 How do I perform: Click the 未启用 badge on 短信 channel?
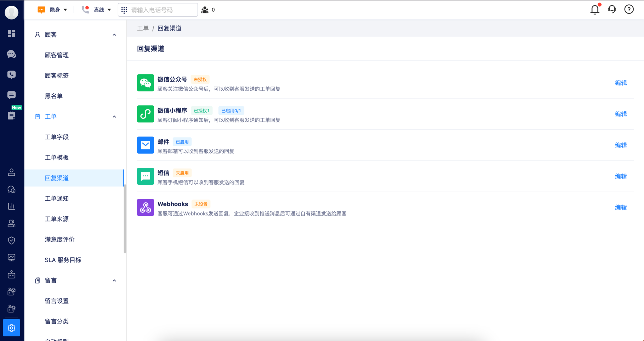pos(182,173)
